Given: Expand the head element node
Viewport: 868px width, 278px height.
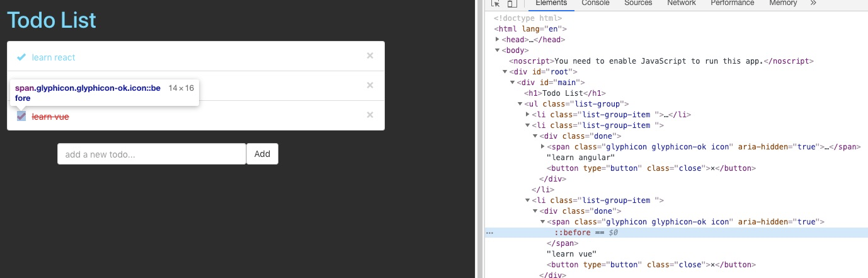Looking at the screenshot, I should tap(498, 40).
